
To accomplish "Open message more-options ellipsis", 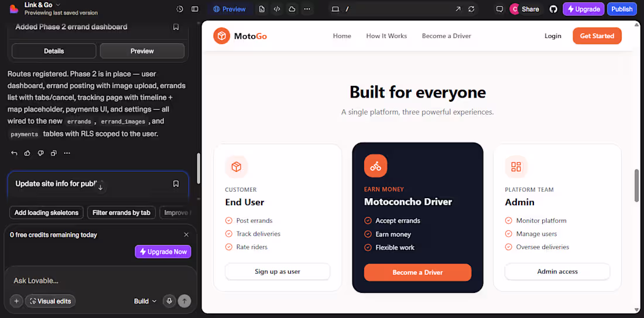I will [x=67, y=153].
